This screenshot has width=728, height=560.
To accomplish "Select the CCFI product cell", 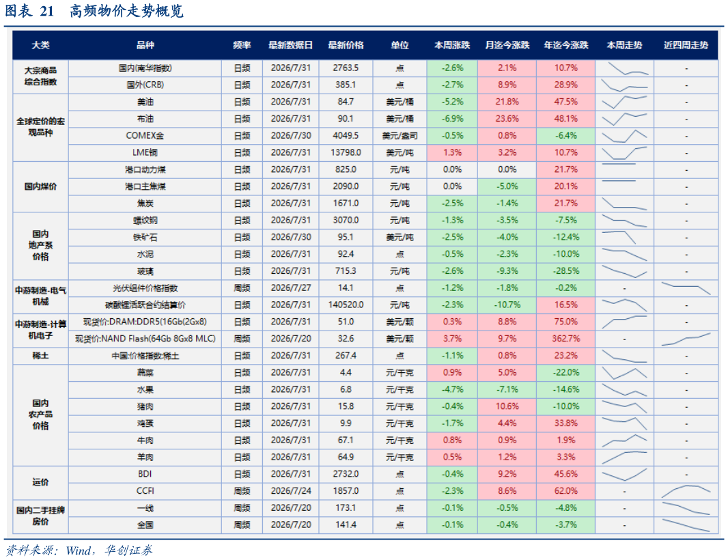I will 145,491.
